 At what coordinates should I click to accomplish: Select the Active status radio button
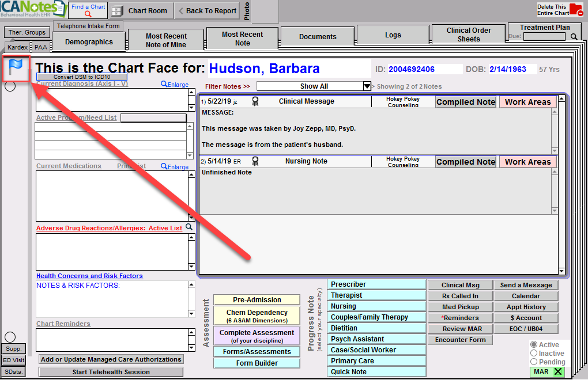coord(534,344)
